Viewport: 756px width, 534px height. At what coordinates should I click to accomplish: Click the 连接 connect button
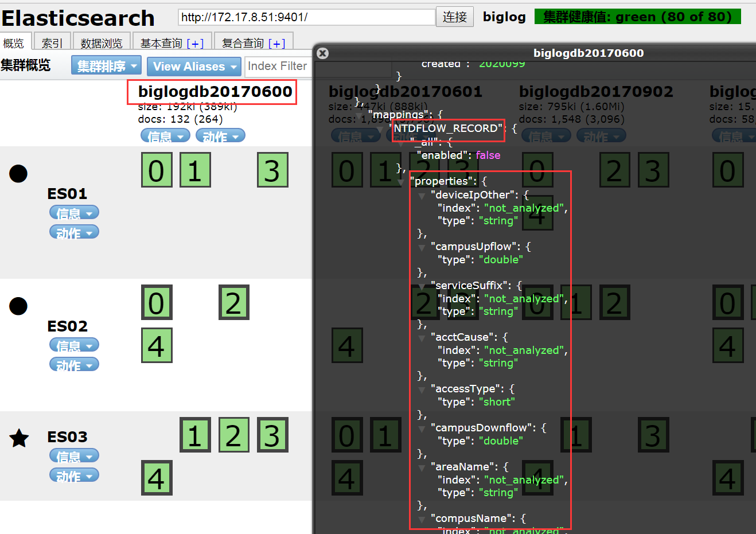455,17
